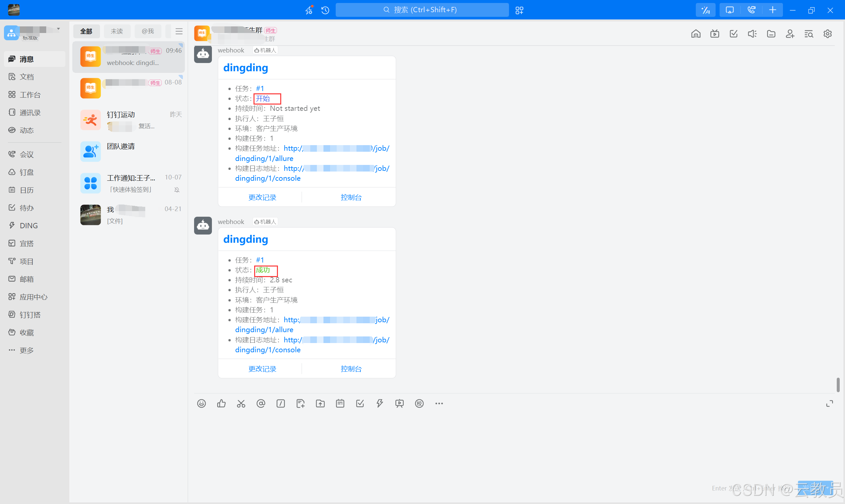Open group files folder icon in header

point(771,34)
